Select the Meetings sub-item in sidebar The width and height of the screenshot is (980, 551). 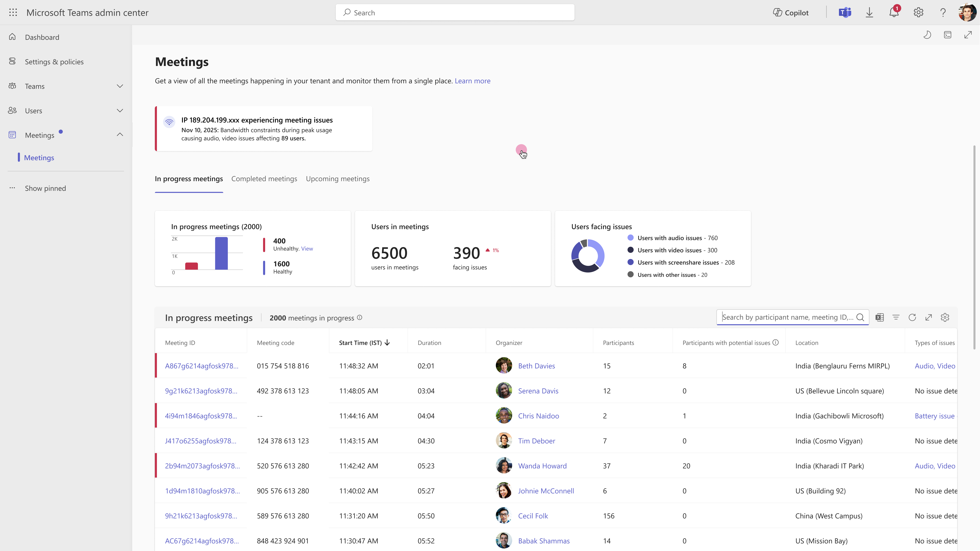pos(39,158)
